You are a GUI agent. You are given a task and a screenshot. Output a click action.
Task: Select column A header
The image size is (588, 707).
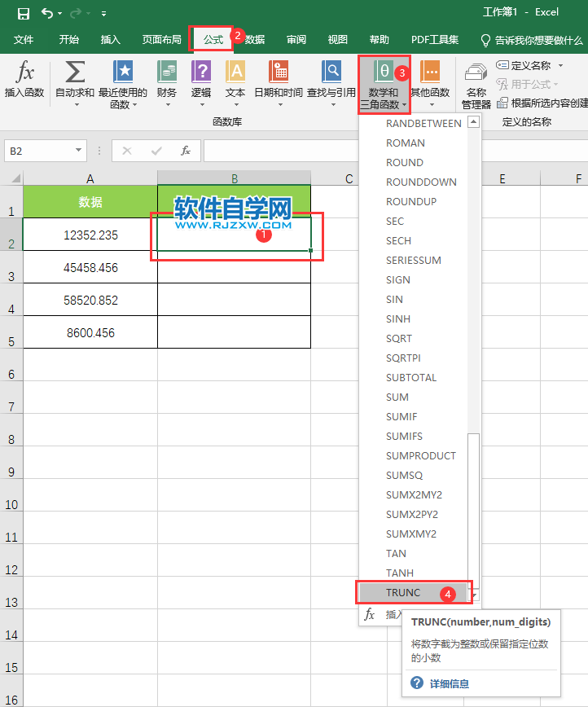point(90,178)
